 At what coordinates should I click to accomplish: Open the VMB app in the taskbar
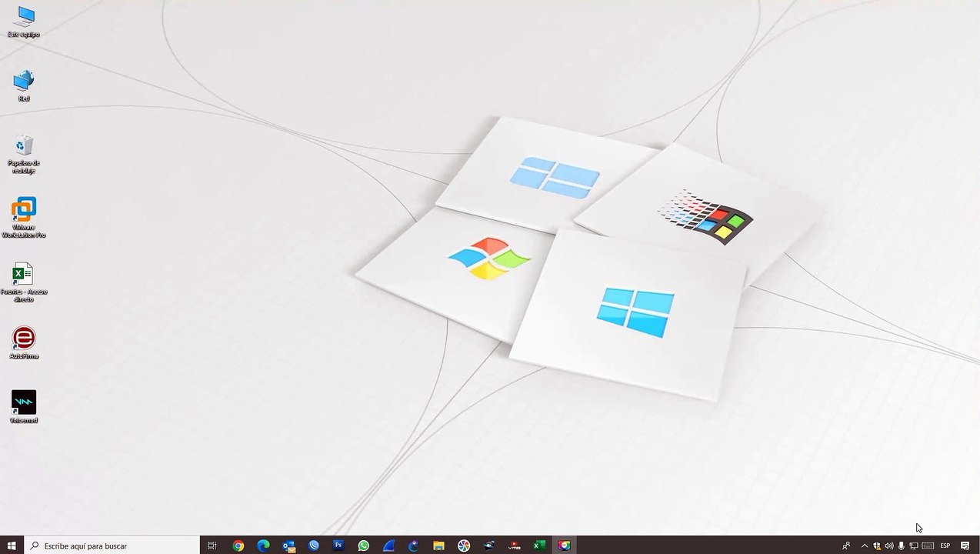click(514, 546)
